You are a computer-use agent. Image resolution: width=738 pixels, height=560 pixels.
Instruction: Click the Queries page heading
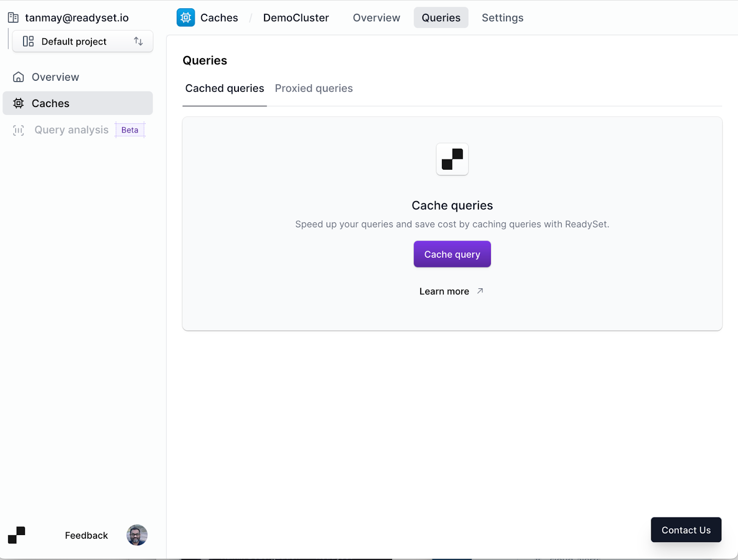[205, 60]
